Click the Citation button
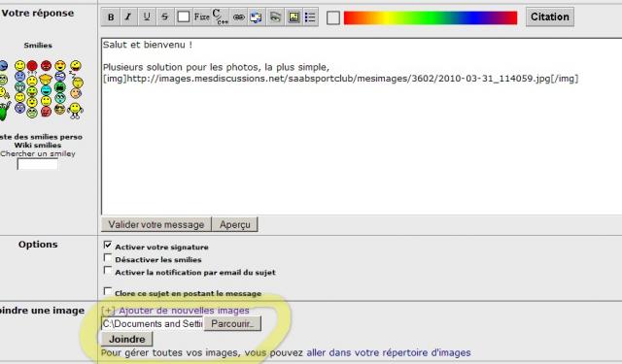 pyautogui.click(x=550, y=17)
